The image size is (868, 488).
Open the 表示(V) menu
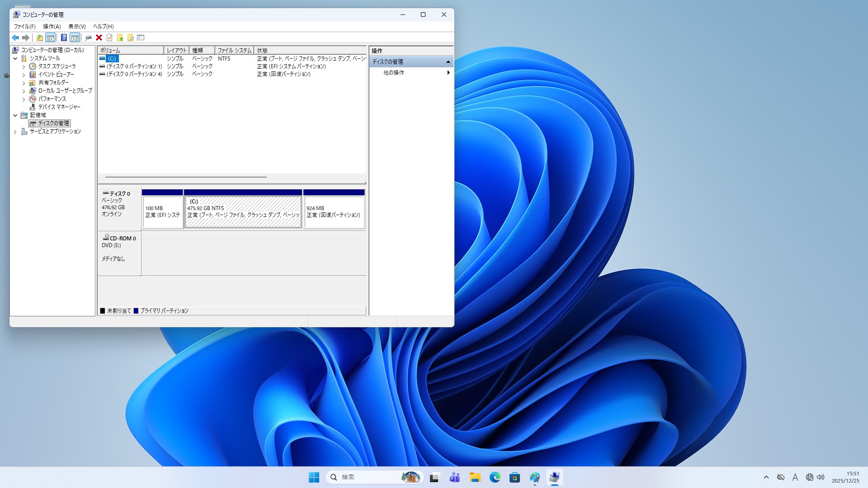click(77, 26)
